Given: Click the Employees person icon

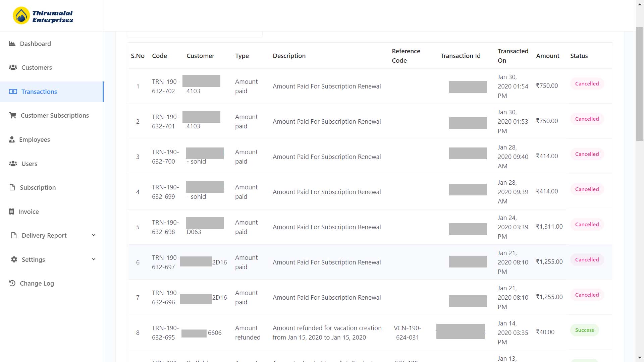Looking at the screenshot, I should click(x=12, y=139).
